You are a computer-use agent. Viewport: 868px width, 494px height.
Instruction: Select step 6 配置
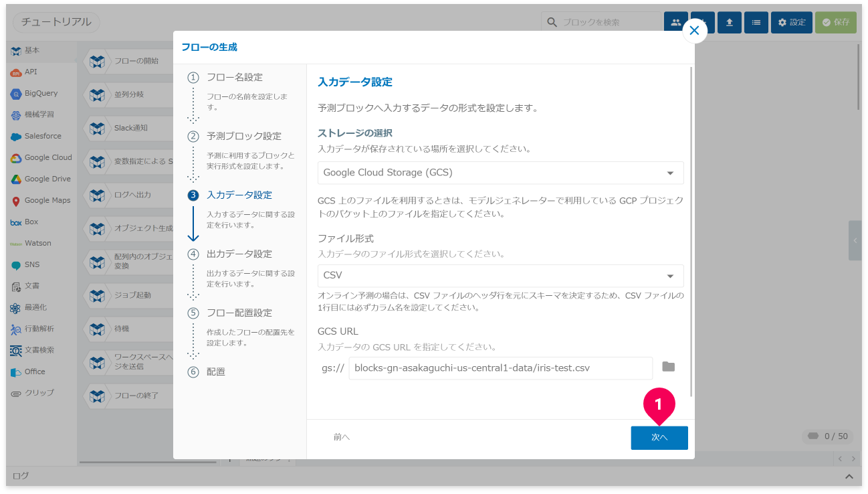tap(207, 372)
